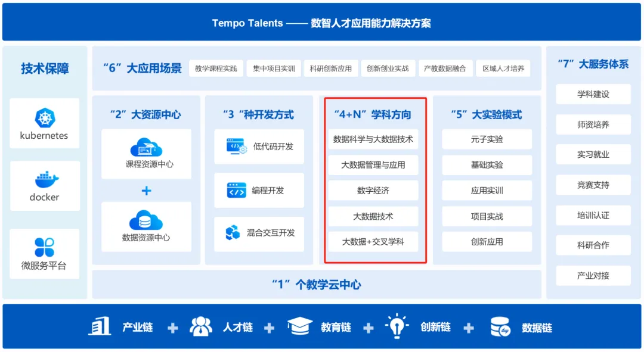Screen dimensions: 644x352
Task: Click the 混合交互开发 label
Action: [271, 233]
